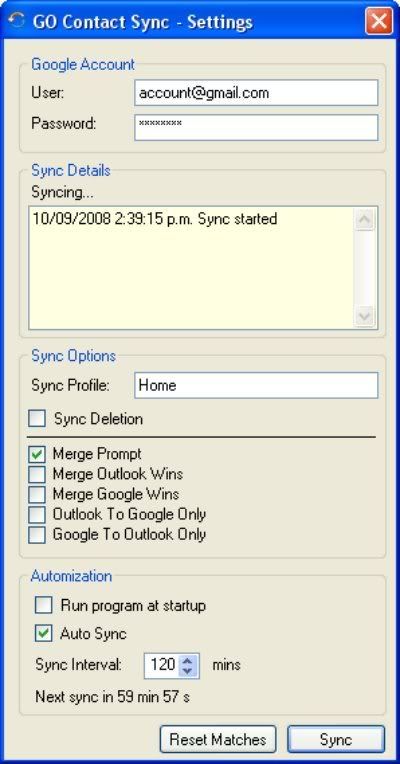Select Outlook To Google Only
Viewport: 400px width, 764px height.
tap(37, 515)
